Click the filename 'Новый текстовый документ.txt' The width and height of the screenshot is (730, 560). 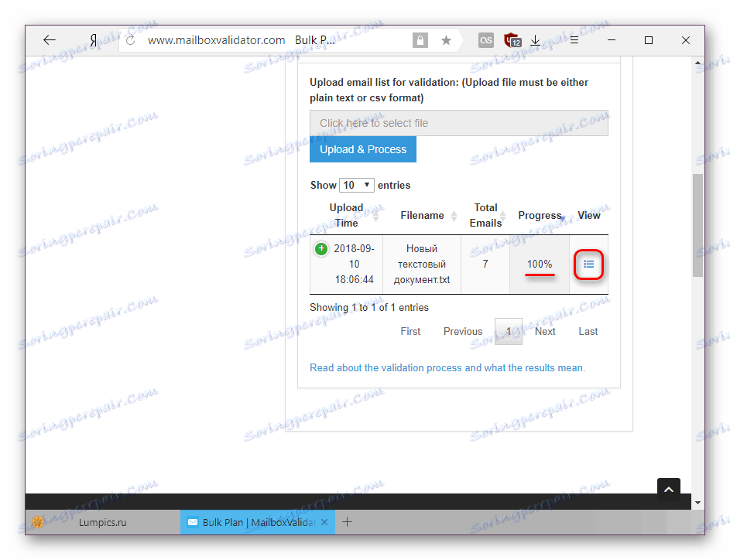click(x=422, y=265)
